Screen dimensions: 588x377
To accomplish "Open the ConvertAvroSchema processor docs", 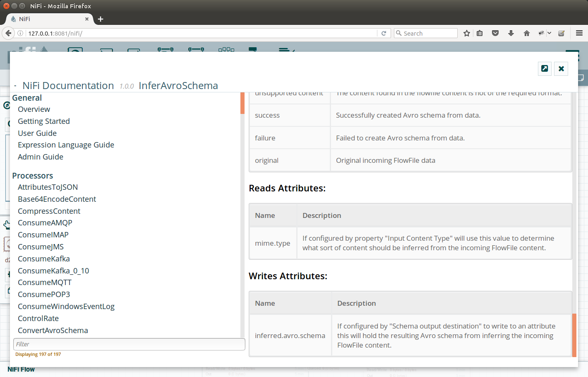I will [x=53, y=331].
